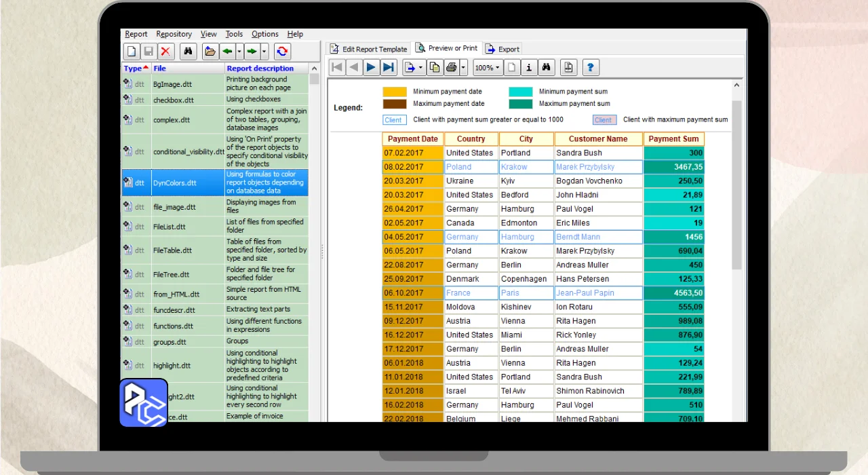Screen dimensions: 868x475
Task: Expand dropdown next to green back arrow
Action: 239,52
